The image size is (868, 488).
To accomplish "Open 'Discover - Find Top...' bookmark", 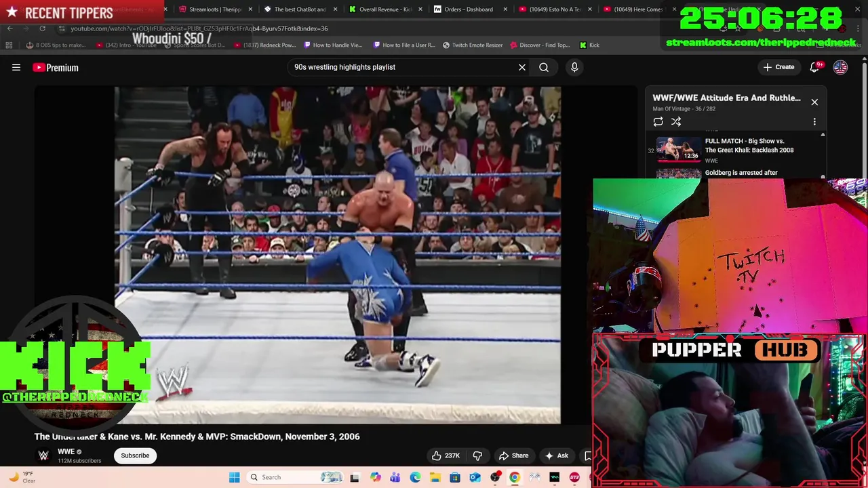I will coord(539,45).
